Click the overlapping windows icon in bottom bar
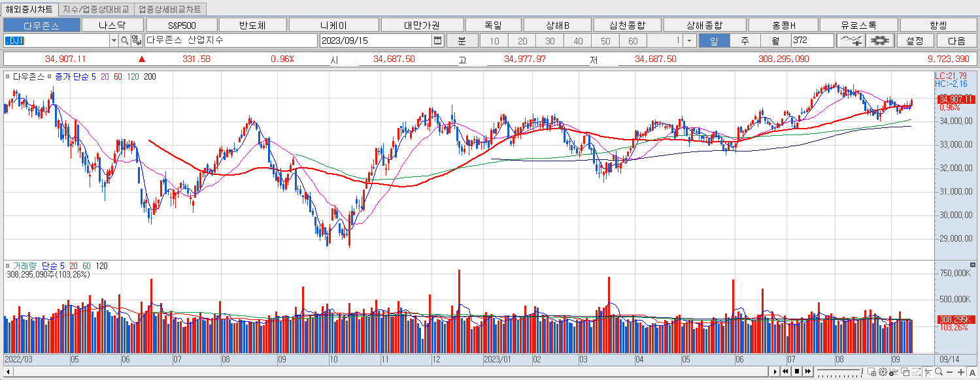 click(x=905, y=372)
